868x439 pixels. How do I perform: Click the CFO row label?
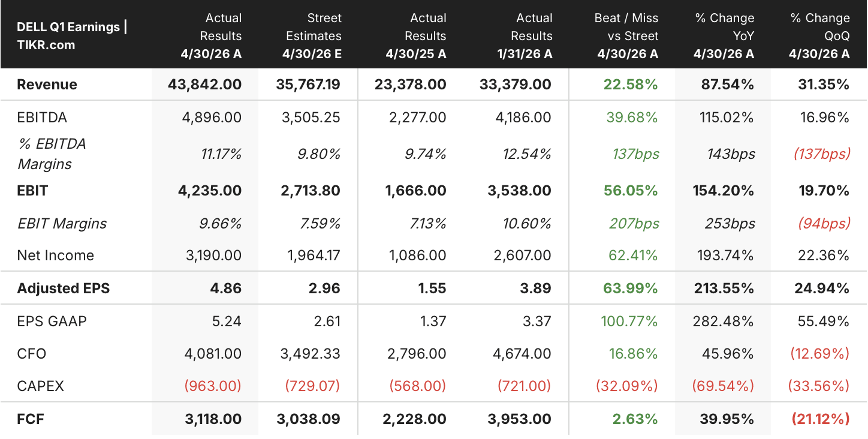(31, 354)
